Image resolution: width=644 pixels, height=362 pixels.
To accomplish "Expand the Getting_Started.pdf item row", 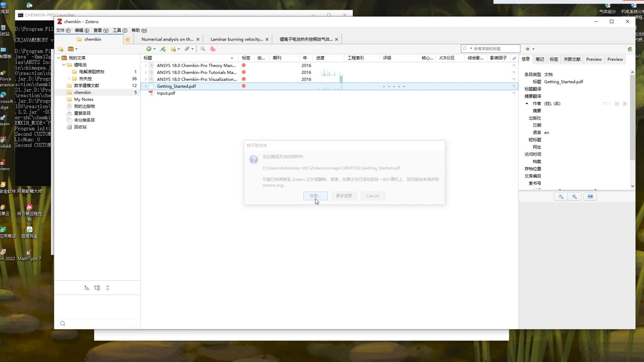I will coord(146,86).
